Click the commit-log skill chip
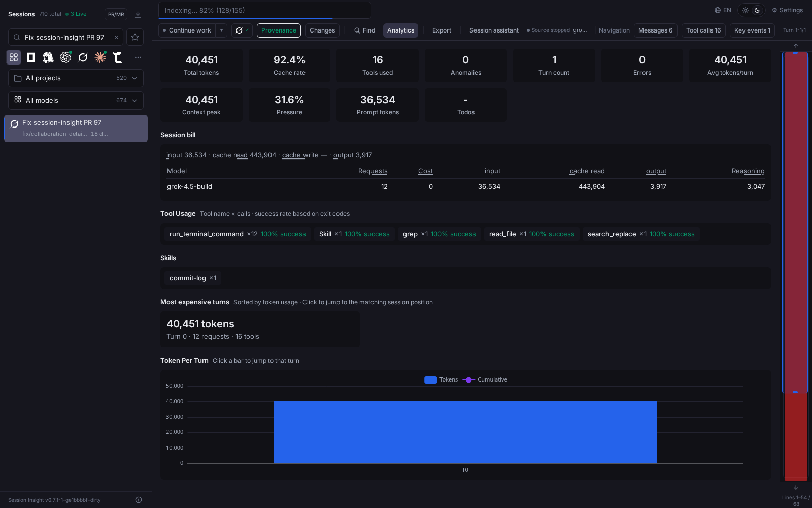 coord(193,278)
